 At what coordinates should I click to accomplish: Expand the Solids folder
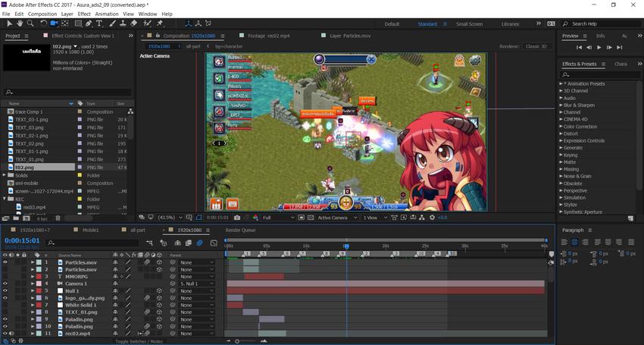pyautogui.click(x=5, y=175)
